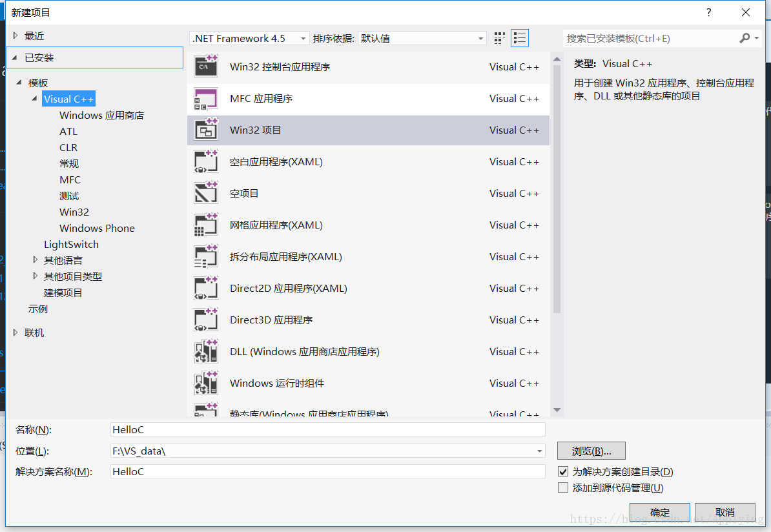Click the 搜索已安装模板 search box
The width and height of the screenshot is (771, 532).
click(650, 38)
